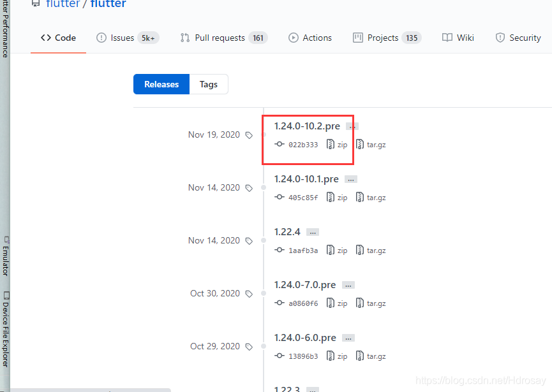
Task: Open the Emulator side panel
Action: (5, 256)
